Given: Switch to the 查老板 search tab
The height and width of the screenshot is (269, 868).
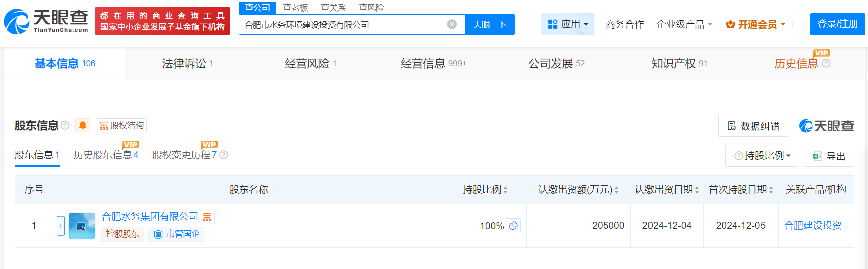Looking at the screenshot, I should tap(295, 8).
